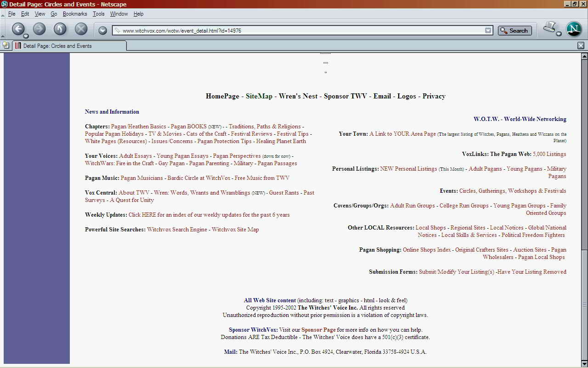Image resolution: width=588 pixels, height=368 pixels.
Task: Open the Healing Planet Earth link
Action: [x=281, y=141]
